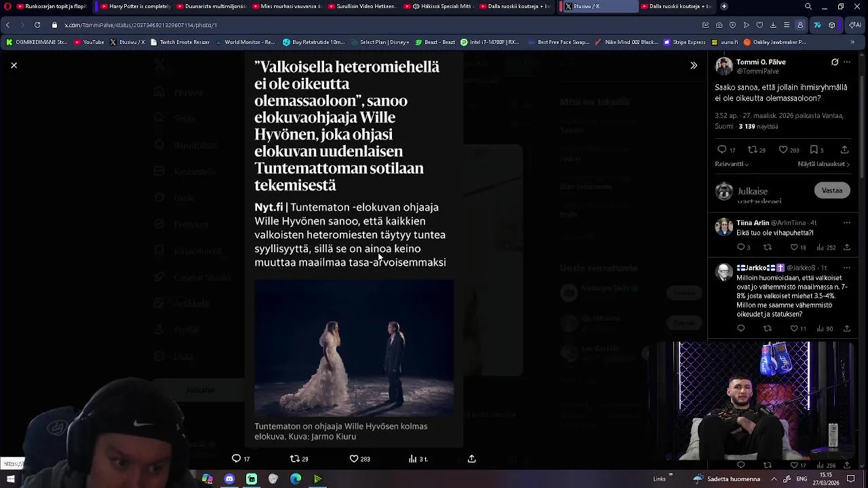This screenshot has width=868, height=488.
Task: Open YouTube bookmark
Action: tap(89, 42)
